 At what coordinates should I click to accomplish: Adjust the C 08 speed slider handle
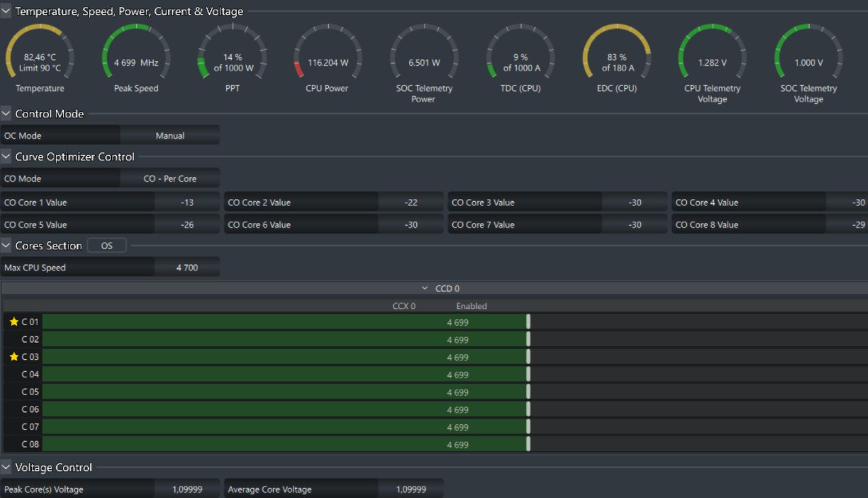pos(528,445)
